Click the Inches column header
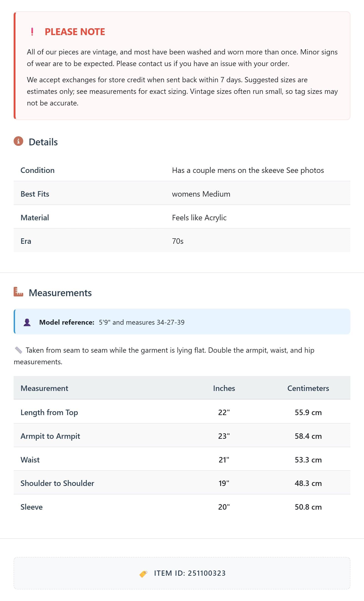 [224, 388]
